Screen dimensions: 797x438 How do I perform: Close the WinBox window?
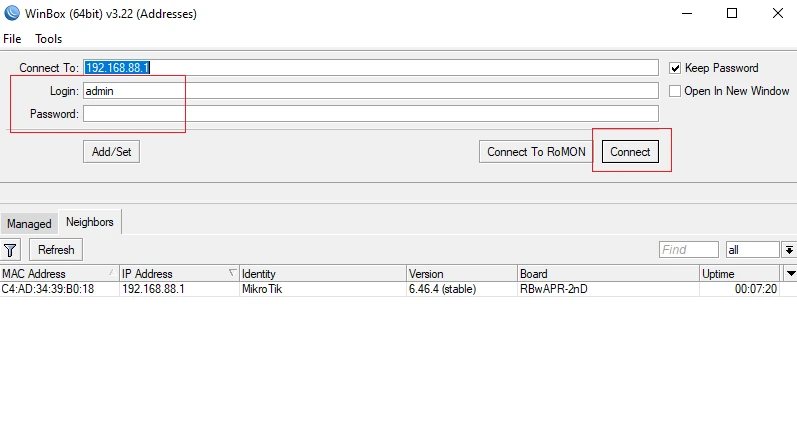point(778,14)
